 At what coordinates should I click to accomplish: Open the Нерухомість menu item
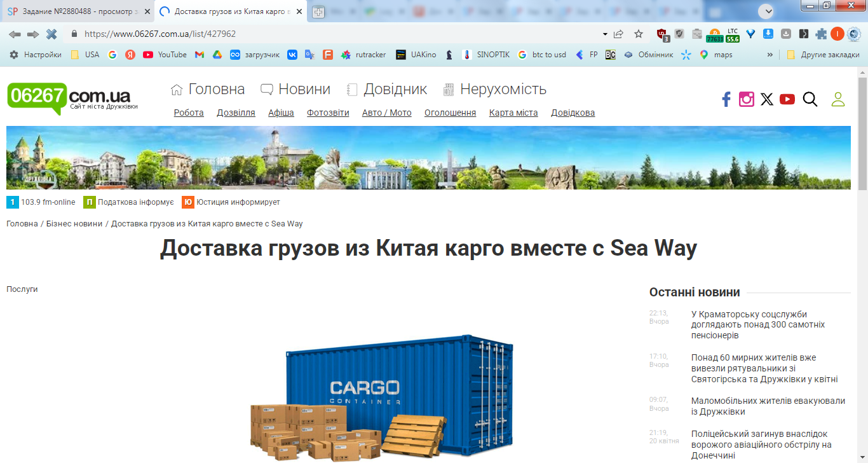click(494, 89)
